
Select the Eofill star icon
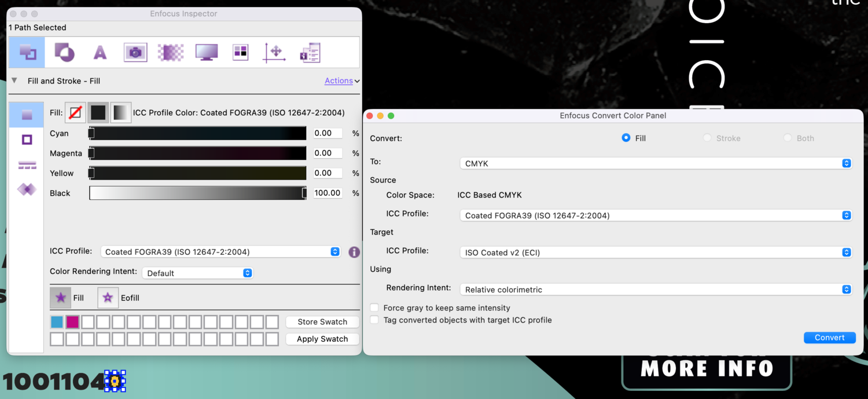[x=108, y=298]
